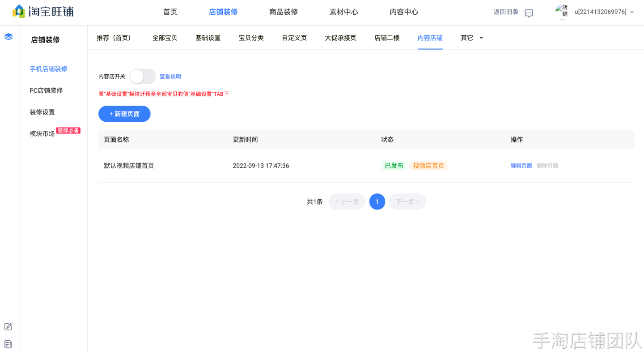Expand the account u[2214132069976] dropdown
644x351 pixels.
tap(632, 12)
